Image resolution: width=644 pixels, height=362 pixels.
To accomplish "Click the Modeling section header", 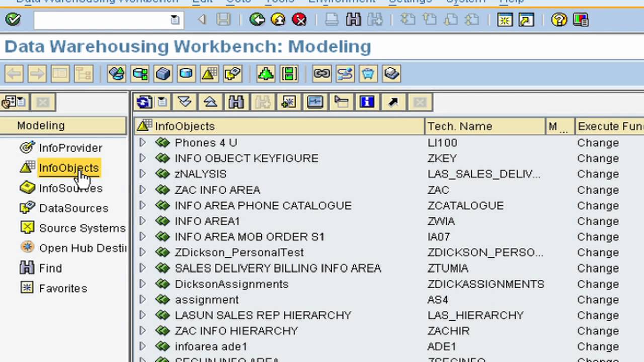I will pyautogui.click(x=63, y=126).
